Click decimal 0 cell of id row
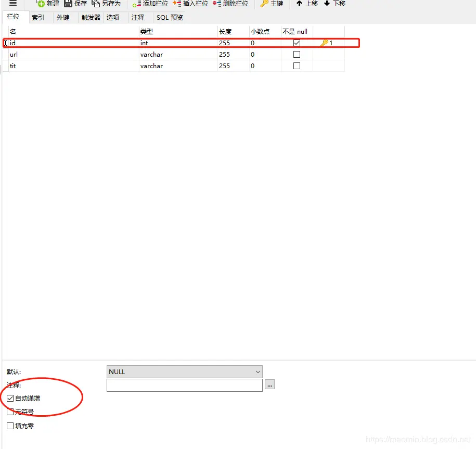This screenshot has height=449, width=476. point(265,43)
